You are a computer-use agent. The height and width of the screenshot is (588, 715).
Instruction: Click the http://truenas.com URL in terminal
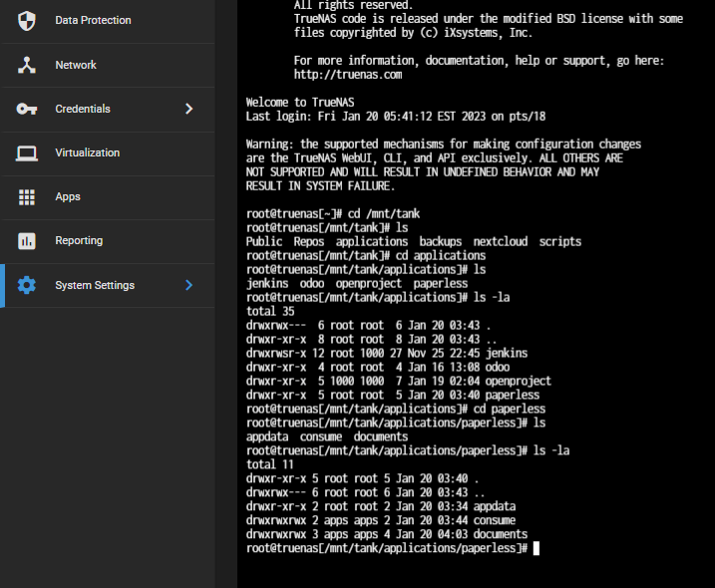pyautogui.click(x=348, y=75)
